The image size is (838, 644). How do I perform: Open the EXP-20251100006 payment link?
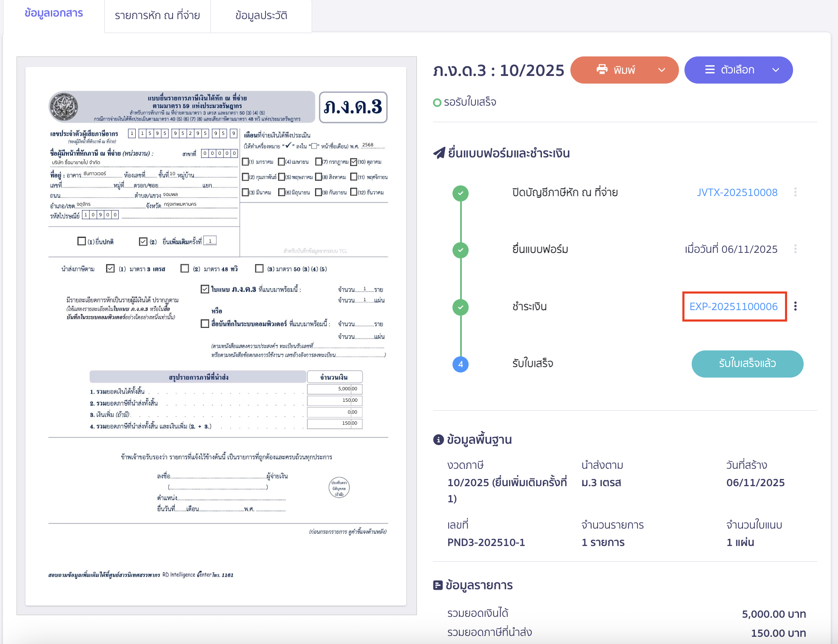coord(734,306)
